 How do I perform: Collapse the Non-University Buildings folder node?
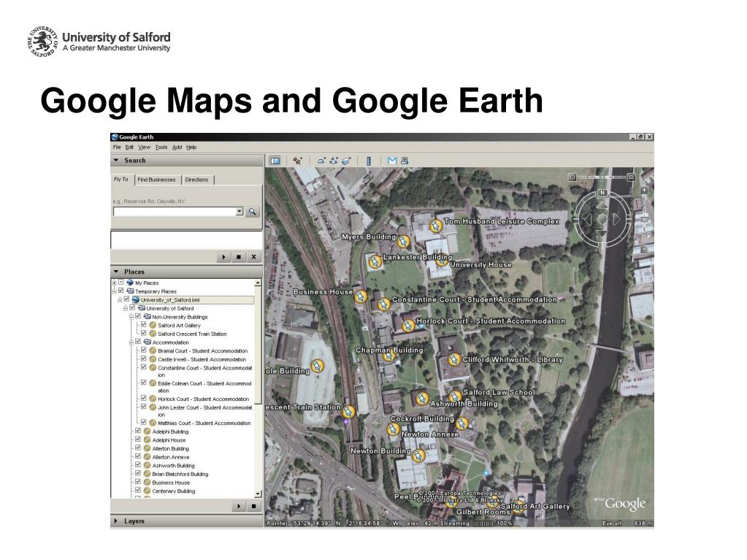pos(131,316)
